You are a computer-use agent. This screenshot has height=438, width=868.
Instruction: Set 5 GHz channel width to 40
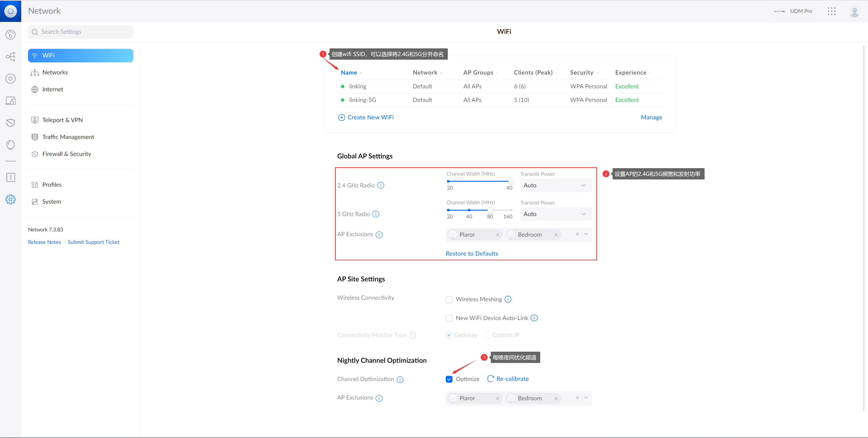[469, 210]
